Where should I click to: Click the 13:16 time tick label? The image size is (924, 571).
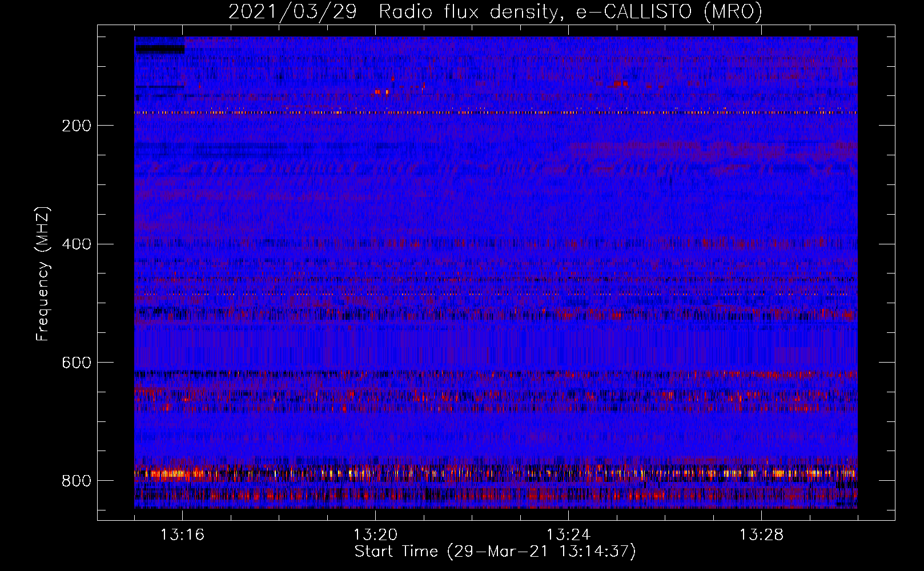182,535
